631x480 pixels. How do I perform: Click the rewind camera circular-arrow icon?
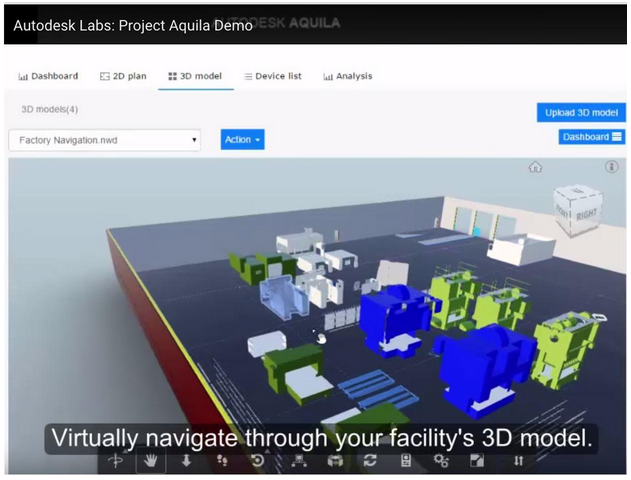click(x=257, y=461)
